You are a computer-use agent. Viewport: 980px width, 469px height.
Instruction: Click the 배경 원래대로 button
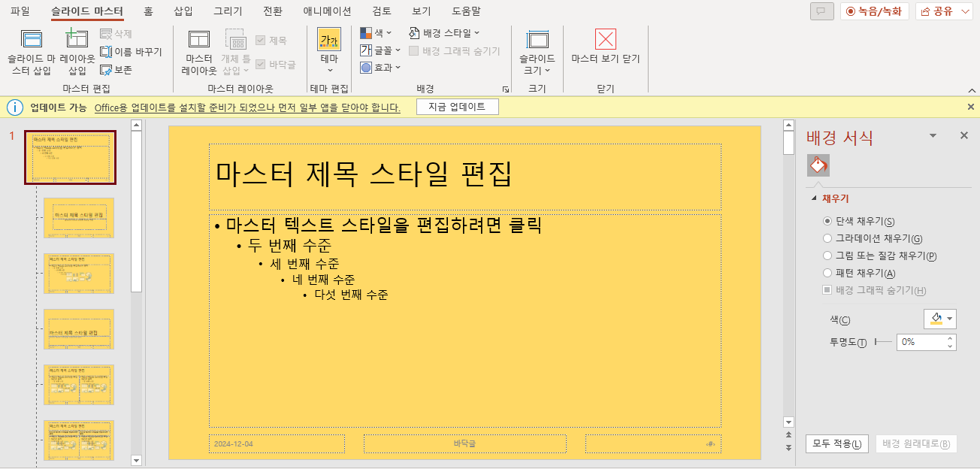pos(916,443)
